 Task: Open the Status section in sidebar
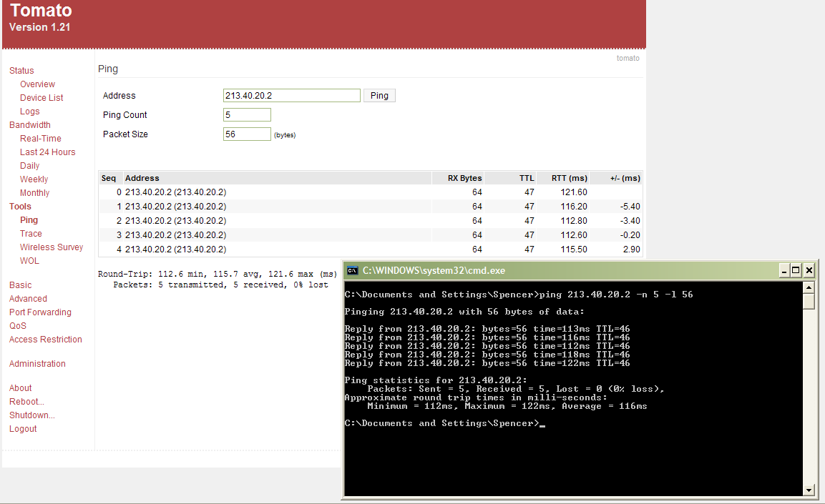tap(21, 71)
